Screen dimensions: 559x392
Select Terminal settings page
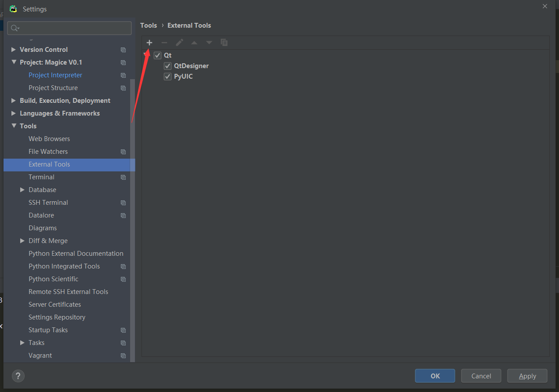(x=42, y=177)
